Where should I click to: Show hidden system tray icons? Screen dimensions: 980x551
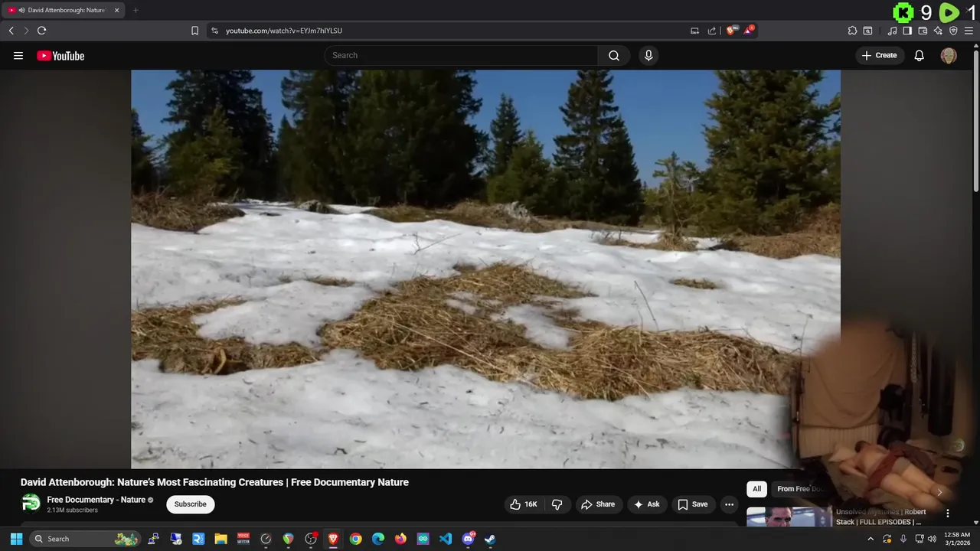[x=870, y=539]
